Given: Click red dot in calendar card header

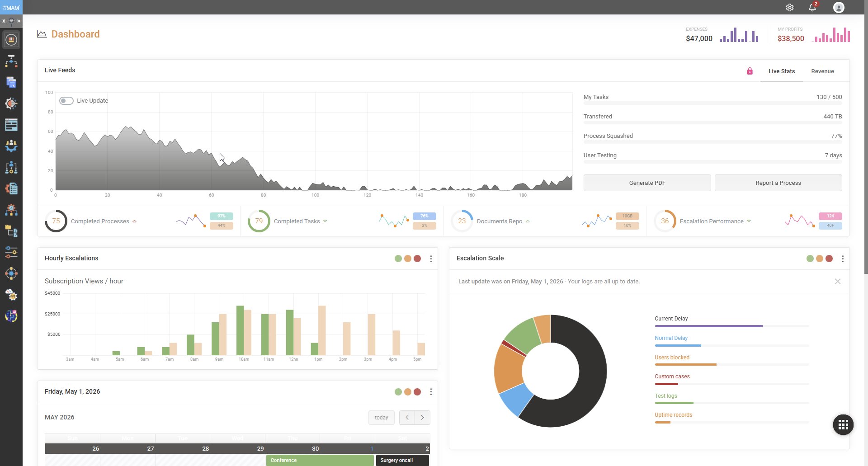Looking at the screenshot, I should 417,392.
